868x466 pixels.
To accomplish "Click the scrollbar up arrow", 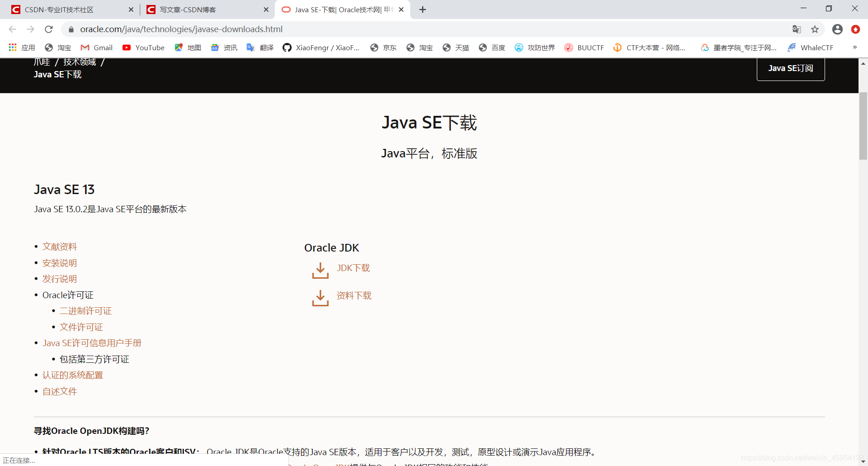I will [863, 63].
